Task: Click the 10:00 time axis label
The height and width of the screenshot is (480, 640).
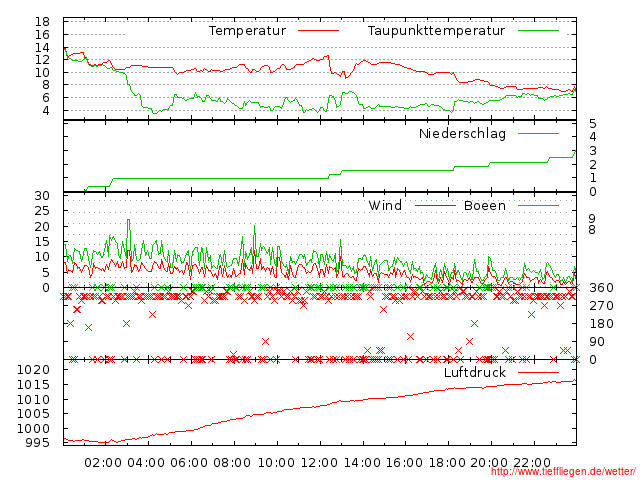Action: pyautogui.click(x=276, y=463)
